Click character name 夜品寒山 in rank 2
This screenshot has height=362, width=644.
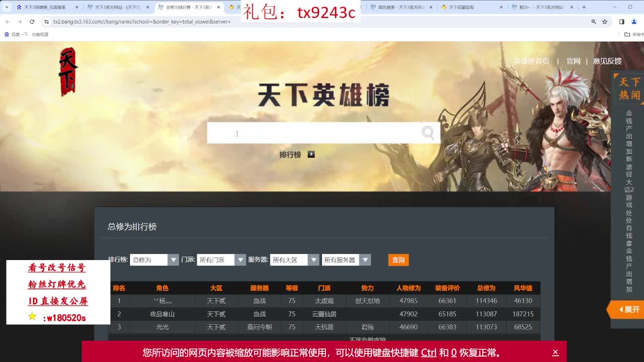point(162,314)
